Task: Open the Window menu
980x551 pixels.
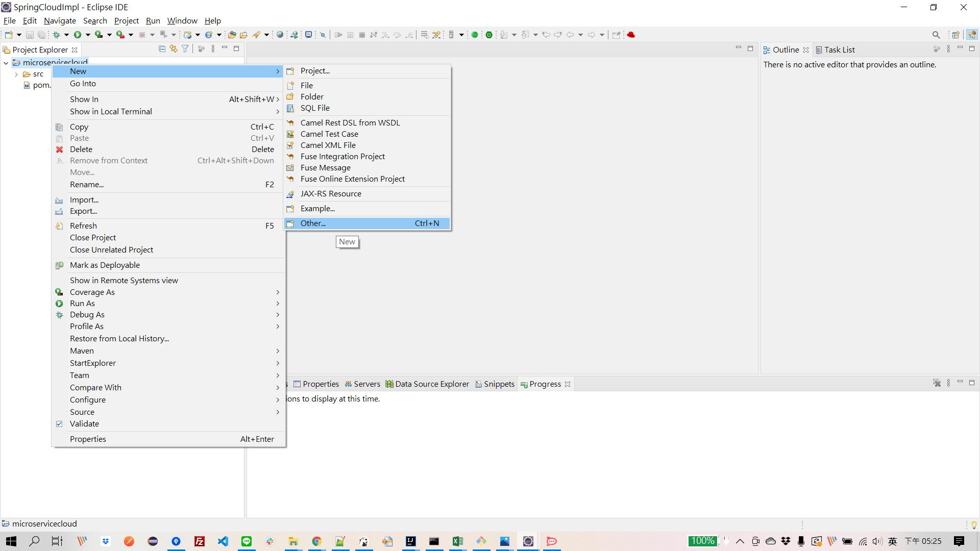Action: (x=182, y=21)
